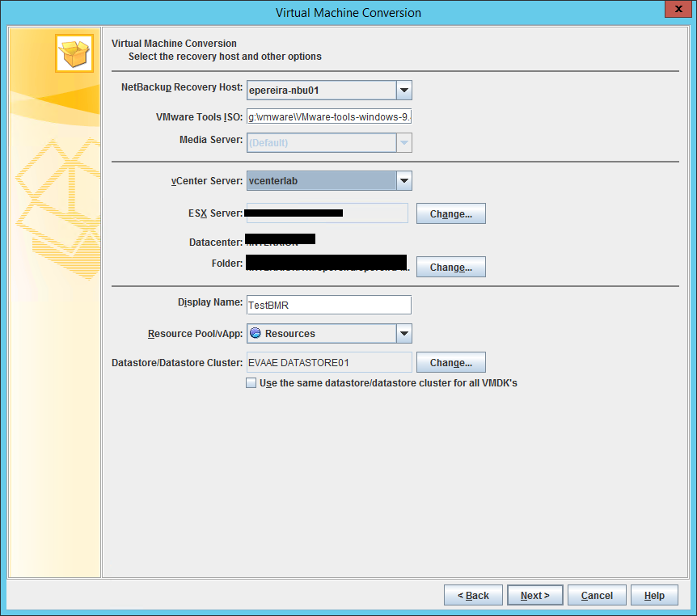The height and width of the screenshot is (616, 697).
Task: Click the 'Datastore/Datastore Cluster:' label
Action: tap(177, 363)
